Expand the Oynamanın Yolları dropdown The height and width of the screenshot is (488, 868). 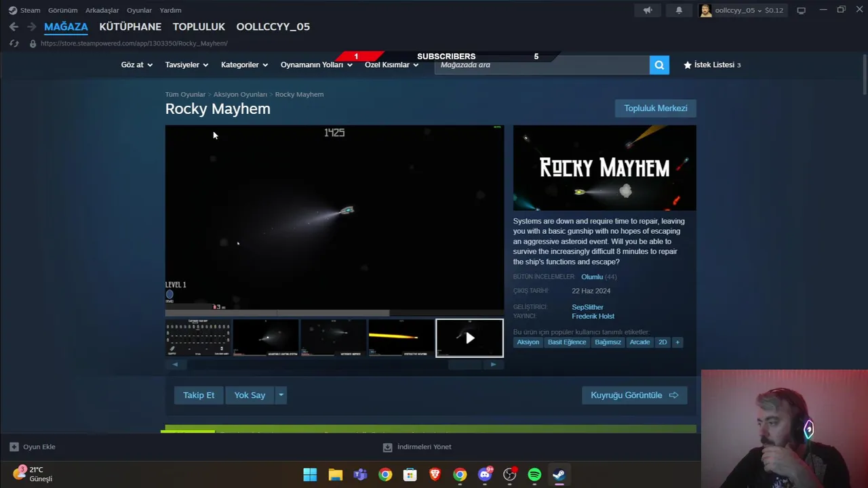pyautogui.click(x=316, y=65)
